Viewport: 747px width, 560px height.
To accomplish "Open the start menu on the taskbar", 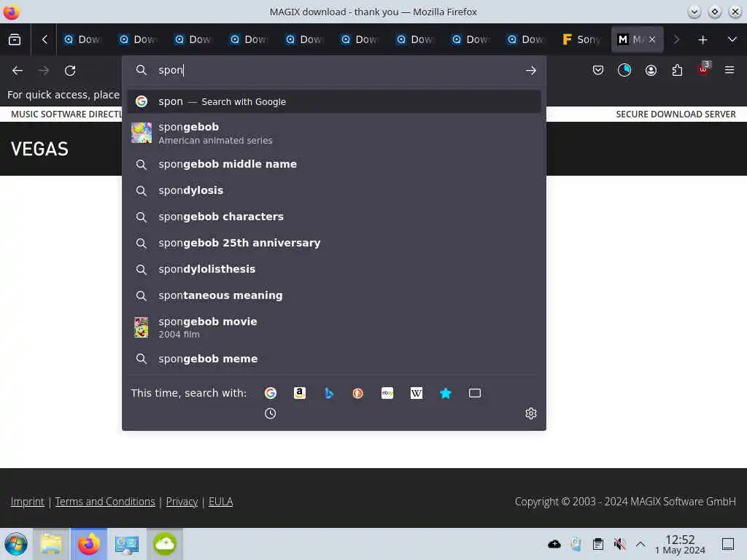I will point(16,544).
